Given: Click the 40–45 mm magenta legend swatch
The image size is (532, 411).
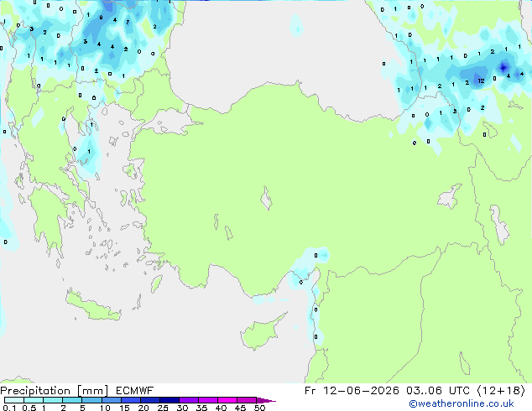Looking at the screenshot, I should [227, 400].
